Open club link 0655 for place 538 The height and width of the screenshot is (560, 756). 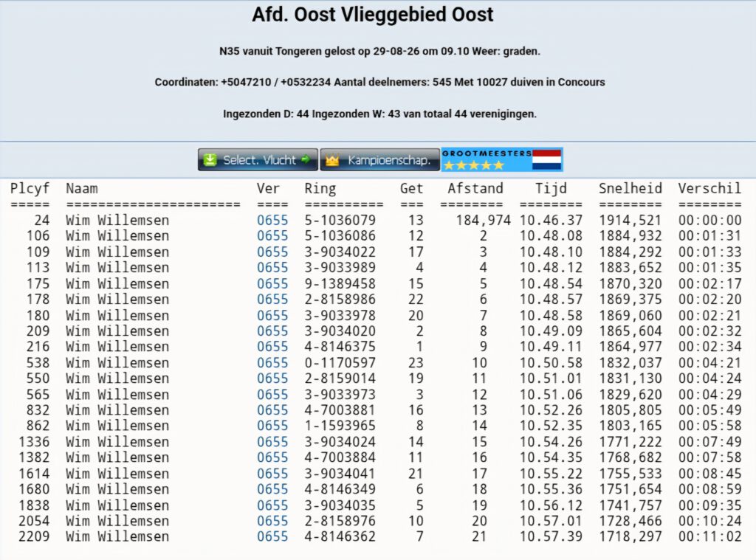(x=272, y=362)
